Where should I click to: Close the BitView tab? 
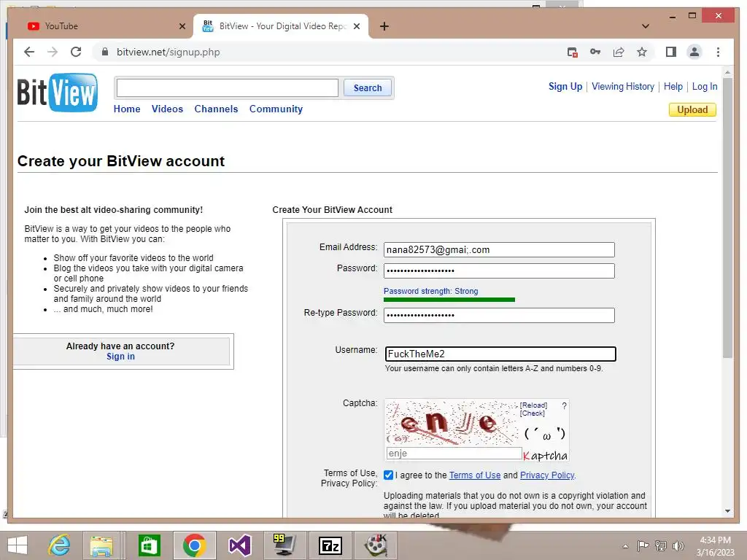(356, 26)
